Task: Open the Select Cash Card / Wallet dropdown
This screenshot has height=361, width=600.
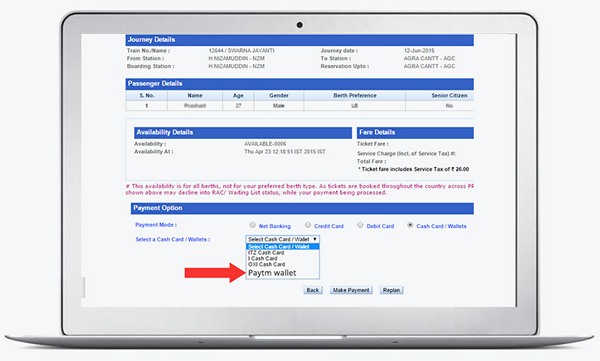Action: (x=282, y=239)
